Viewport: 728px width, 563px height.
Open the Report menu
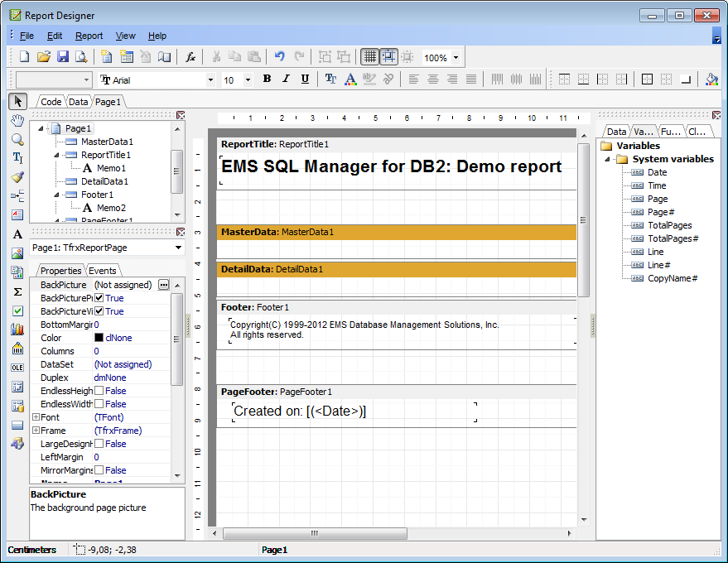pyautogui.click(x=89, y=36)
